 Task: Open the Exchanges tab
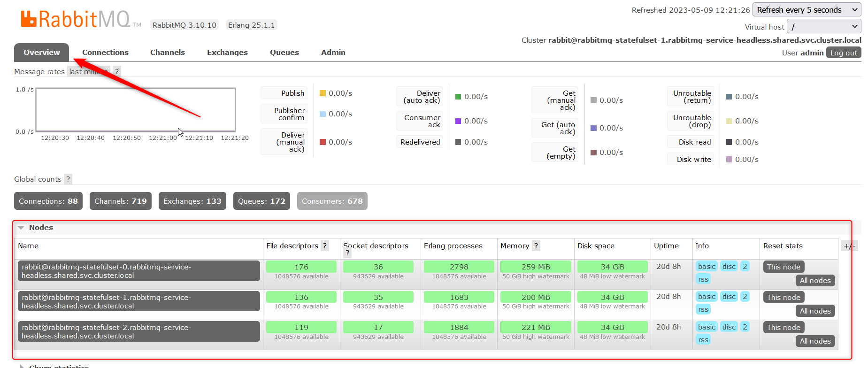tap(227, 53)
